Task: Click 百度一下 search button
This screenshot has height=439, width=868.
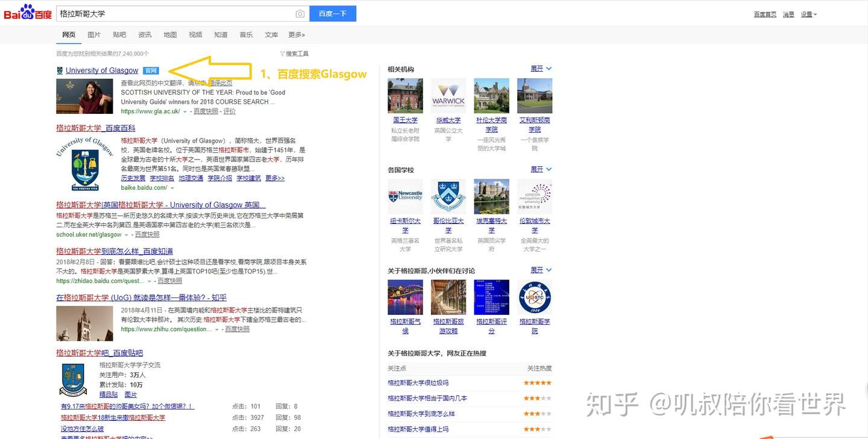Action: click(x=333, y=13)
